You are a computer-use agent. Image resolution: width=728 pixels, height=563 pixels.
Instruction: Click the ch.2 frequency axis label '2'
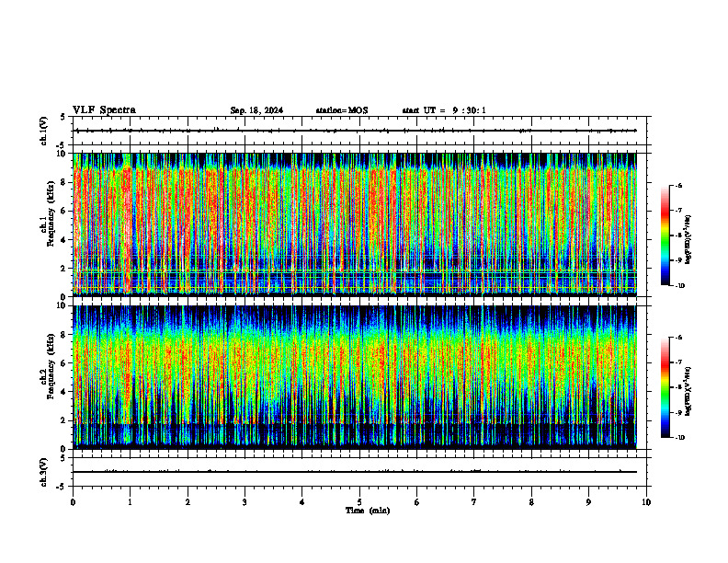[64, 420]
